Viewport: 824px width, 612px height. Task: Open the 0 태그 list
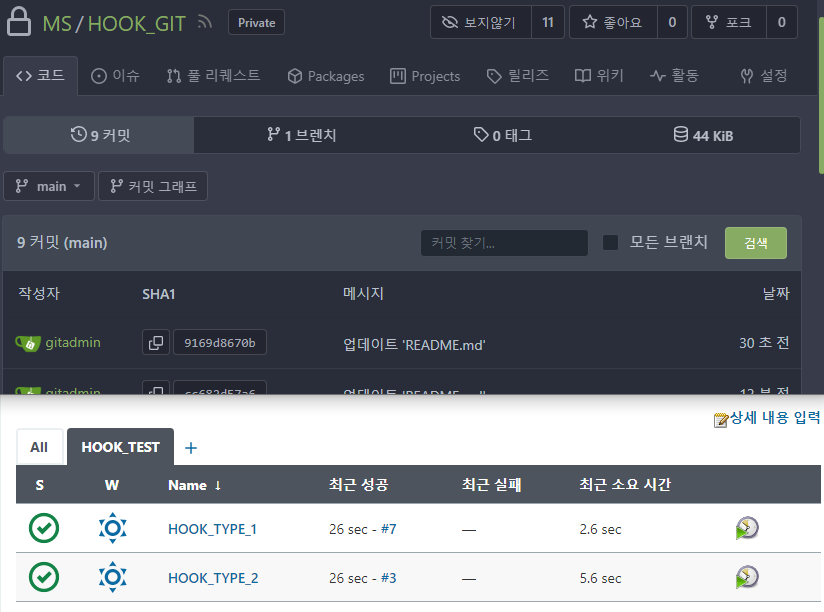(503, 135)
